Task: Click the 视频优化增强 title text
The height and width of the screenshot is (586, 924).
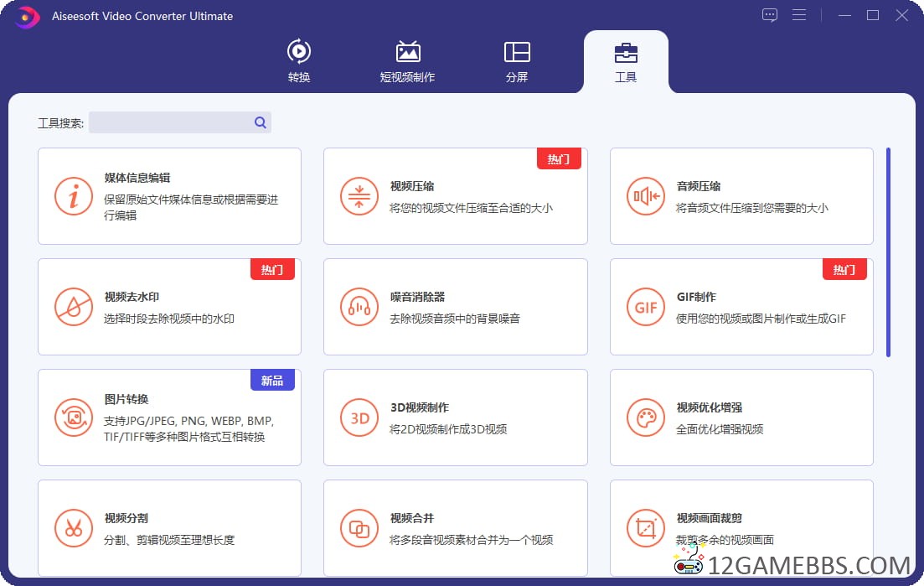Action: (x=709, y=407)
